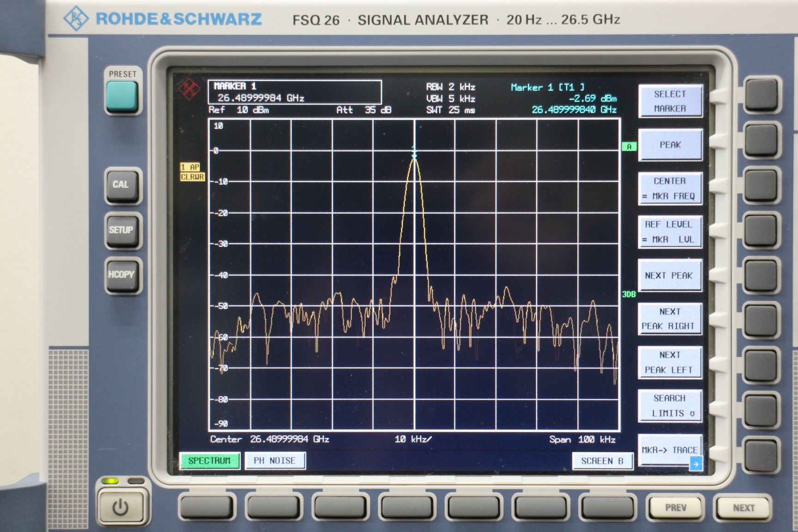
Task: Push hardware key beside MKR-> TRACE
Action: point(762,454)
